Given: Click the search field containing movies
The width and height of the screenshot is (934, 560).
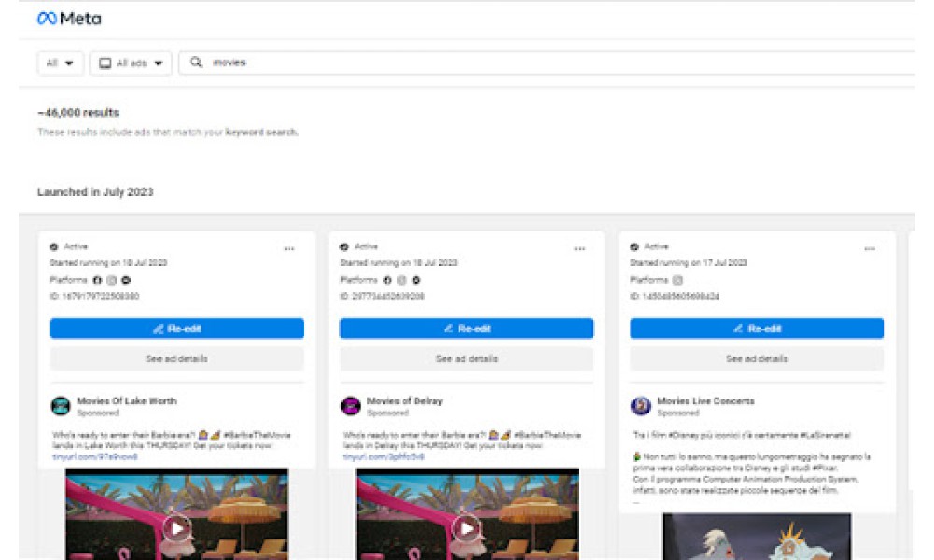Looking at the screenshot, I should (x=548, y=63).
